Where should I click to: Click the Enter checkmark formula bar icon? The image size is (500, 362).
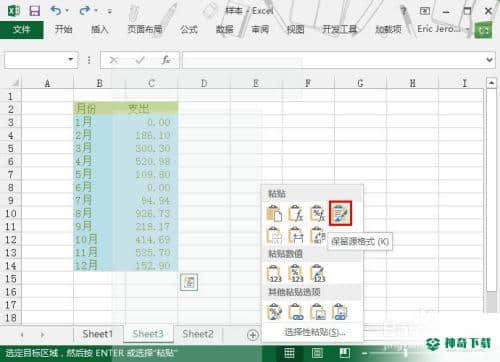pos(140,60)
